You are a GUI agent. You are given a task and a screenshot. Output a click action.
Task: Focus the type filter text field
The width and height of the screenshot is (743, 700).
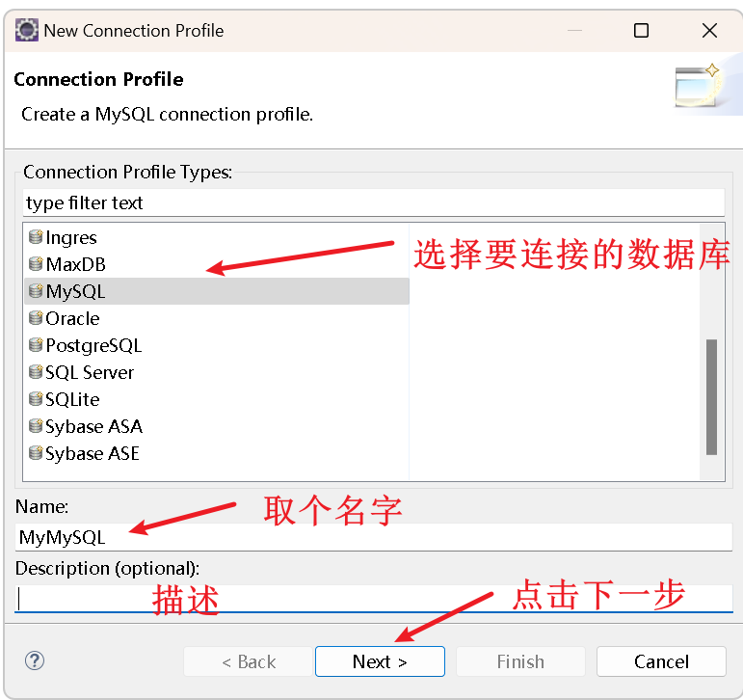click(374, 202)
